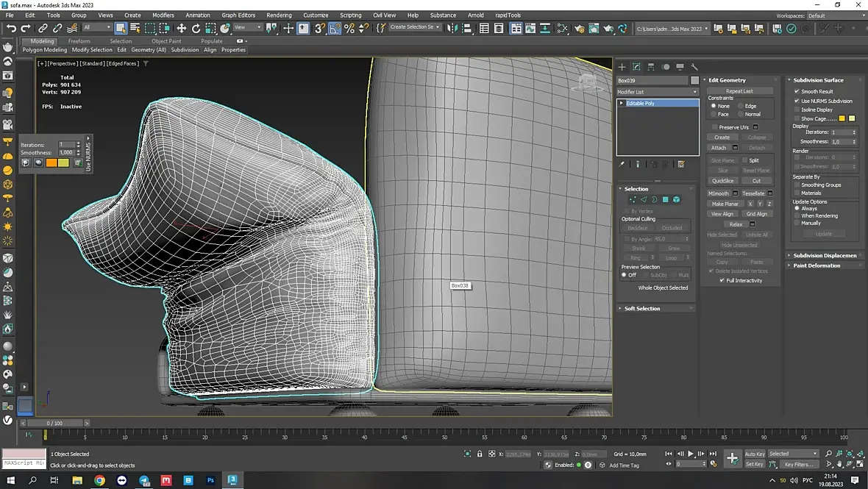Choose Polygon sub-object selection icon
This screenshot has width=868, height=489.
665,199
